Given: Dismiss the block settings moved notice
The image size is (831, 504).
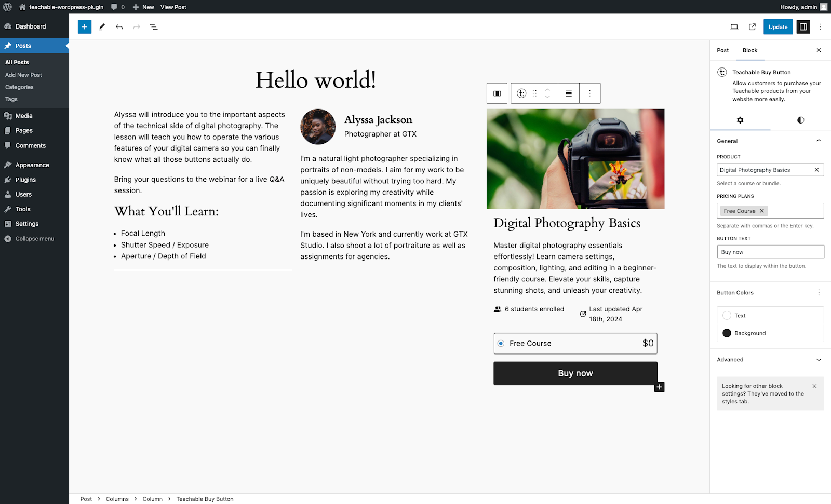Looking at the screenshot, I should pos(814,386).
